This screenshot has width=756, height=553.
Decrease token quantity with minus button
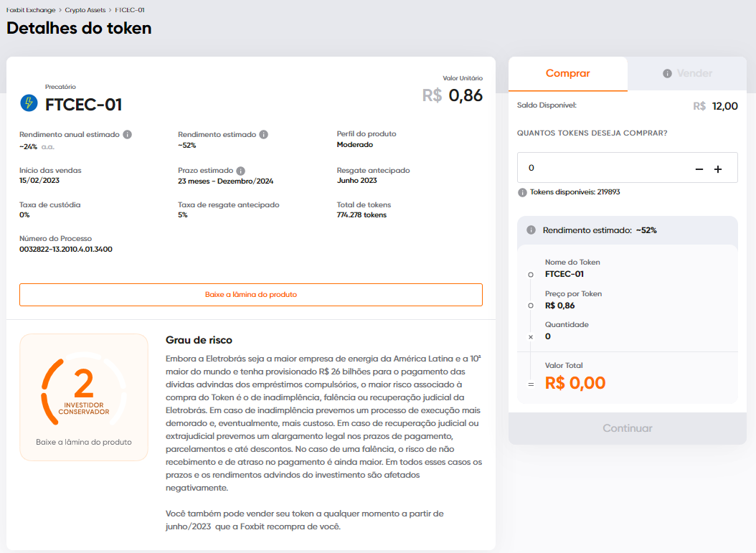tap(699, 169)
